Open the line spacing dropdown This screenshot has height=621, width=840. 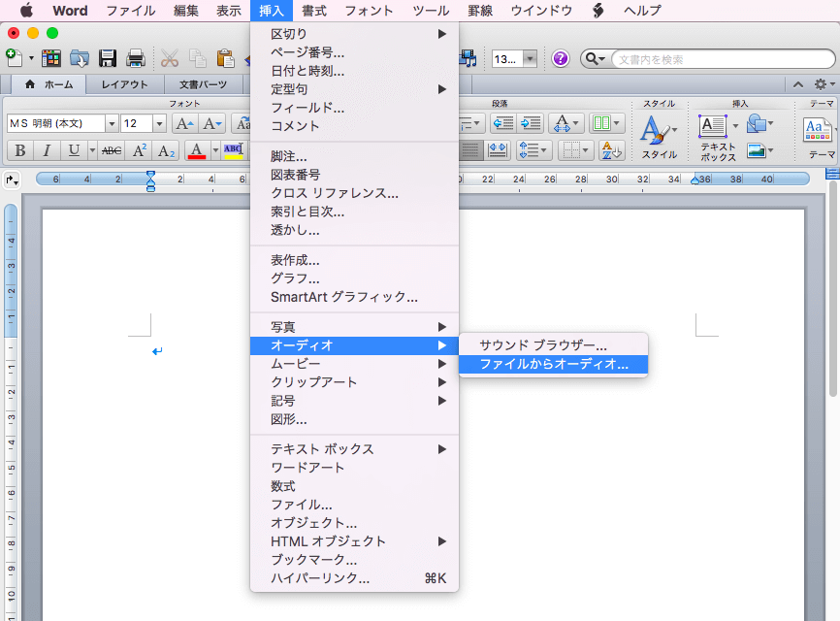pyautogui.click(x=534, y=150)
